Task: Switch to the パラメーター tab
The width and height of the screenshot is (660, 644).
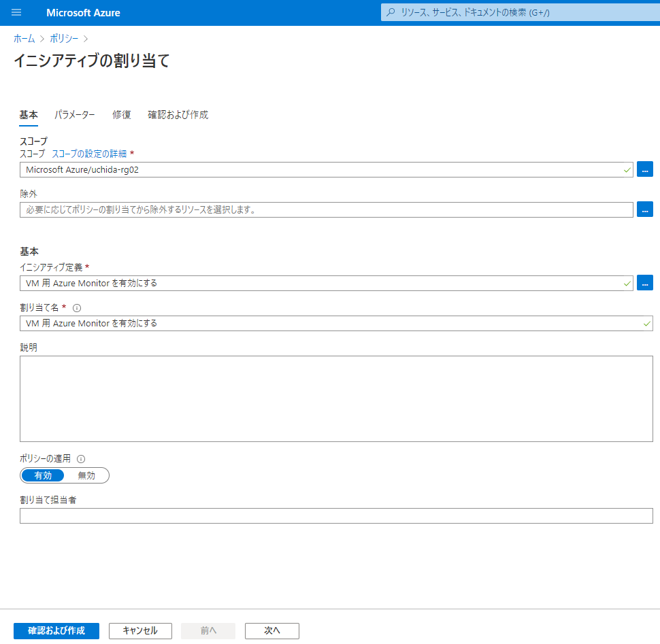Action: 74,115
